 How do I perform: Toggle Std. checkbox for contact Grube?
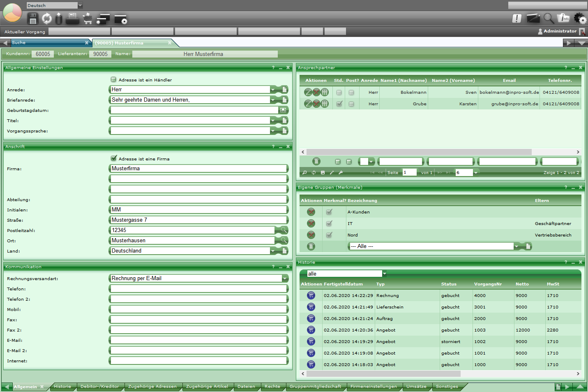click(339, 104)
